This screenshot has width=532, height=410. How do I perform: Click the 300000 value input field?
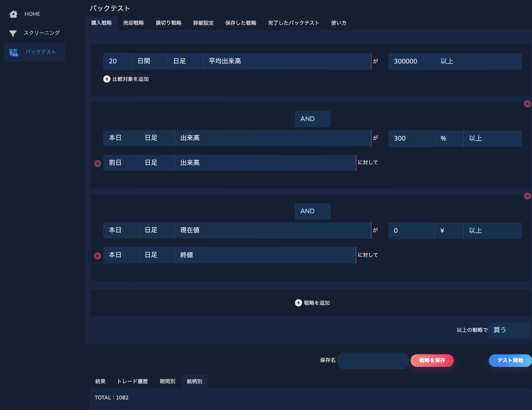[411, 61]
